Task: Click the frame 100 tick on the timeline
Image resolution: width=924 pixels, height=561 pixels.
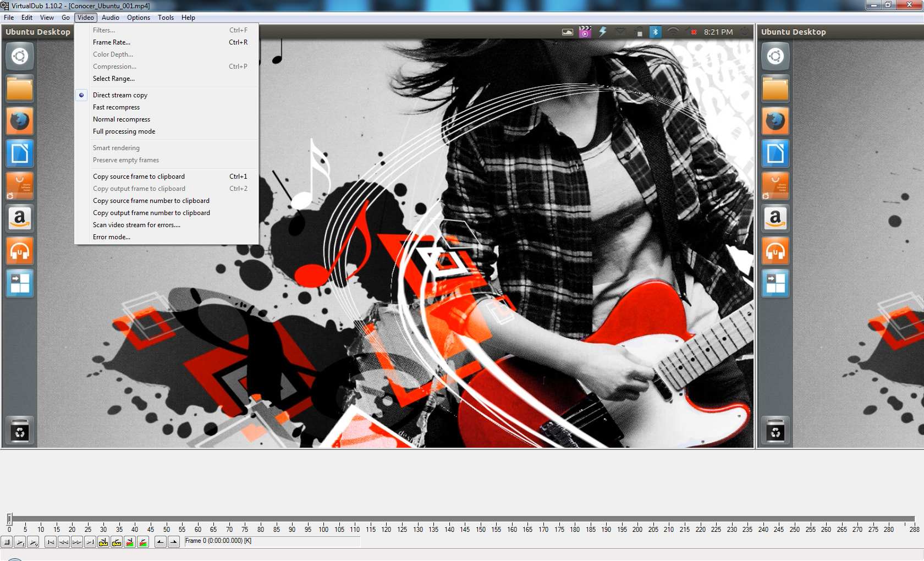Action: [x=323, y=527]
